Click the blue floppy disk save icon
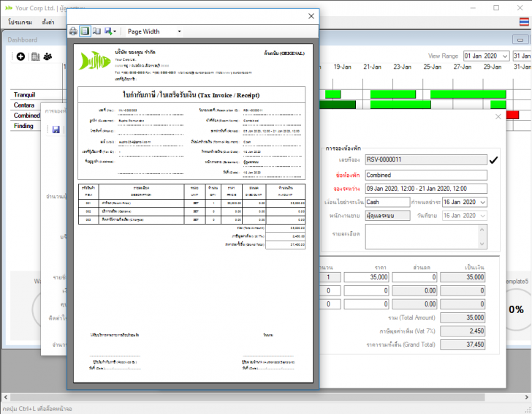The height and width of the screenshot is (414, 532). pyautogui.click(x=56, y=129)
